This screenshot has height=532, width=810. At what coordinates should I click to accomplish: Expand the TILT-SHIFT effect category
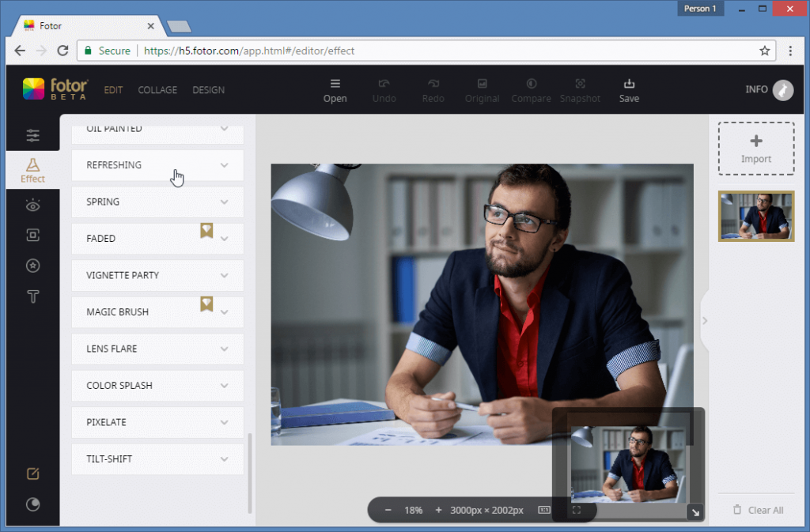[157, 458]
